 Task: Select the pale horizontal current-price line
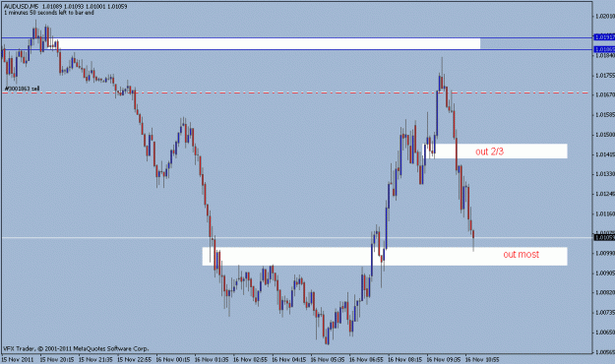point(296,237)
